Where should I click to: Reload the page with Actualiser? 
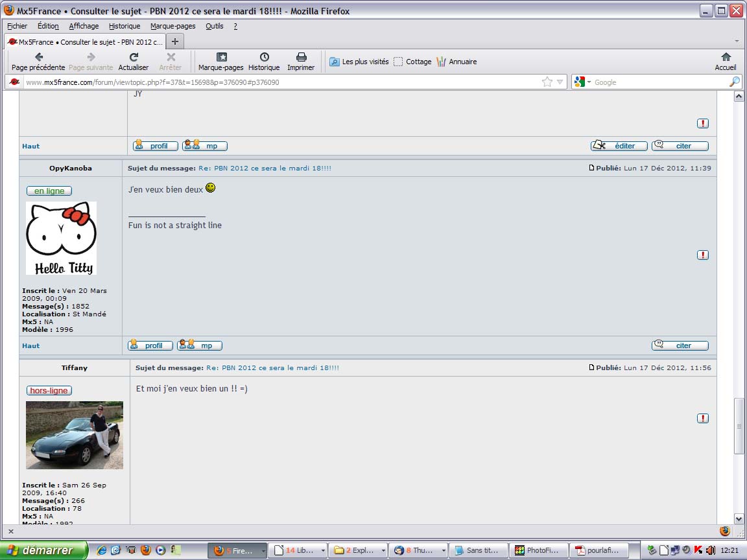pyautogui.click(x=134, y=62)
